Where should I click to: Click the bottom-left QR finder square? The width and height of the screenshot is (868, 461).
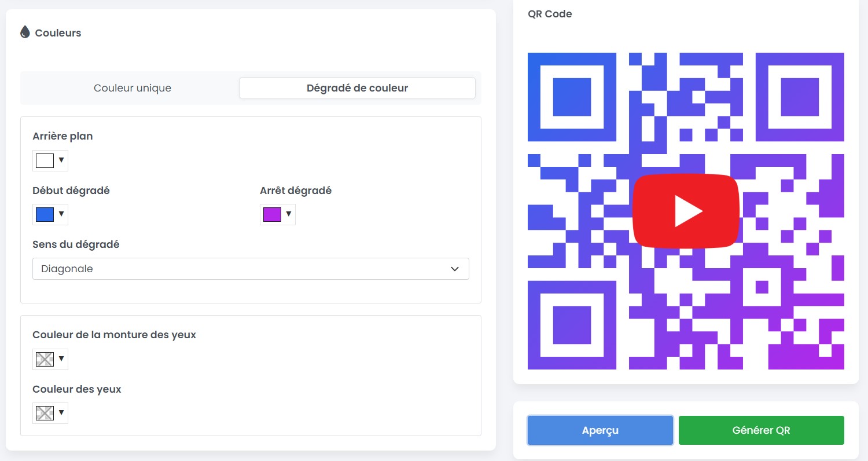[572, 326]
